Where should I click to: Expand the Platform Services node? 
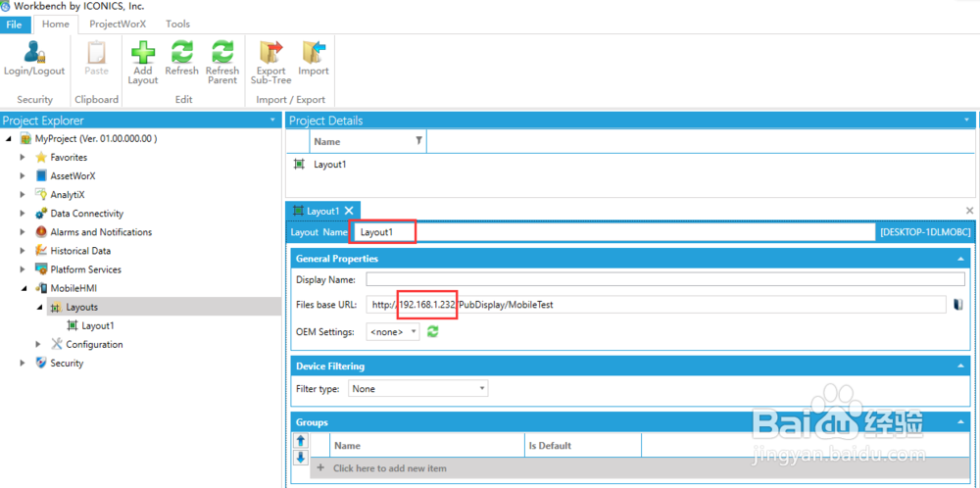point(24,269)
